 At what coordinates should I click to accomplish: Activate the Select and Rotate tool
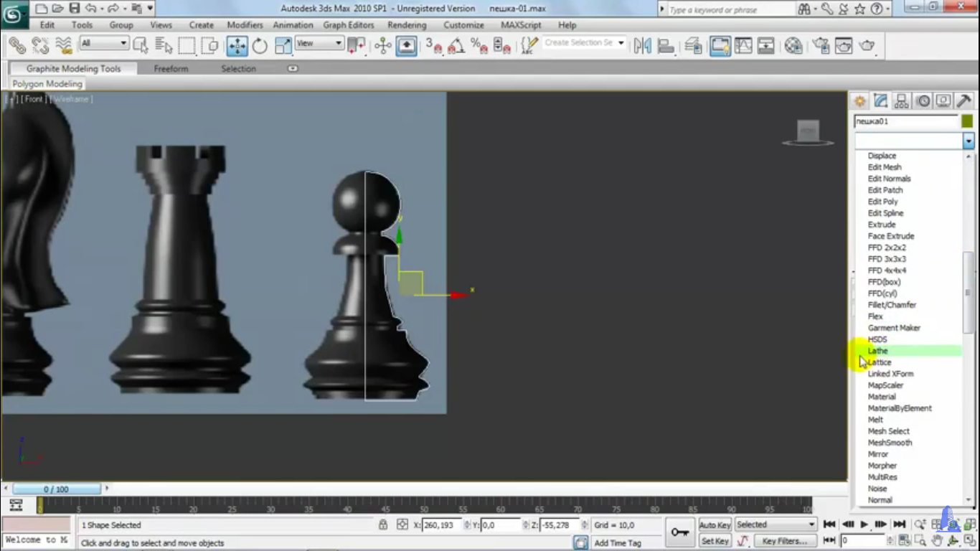pos(260,46)
